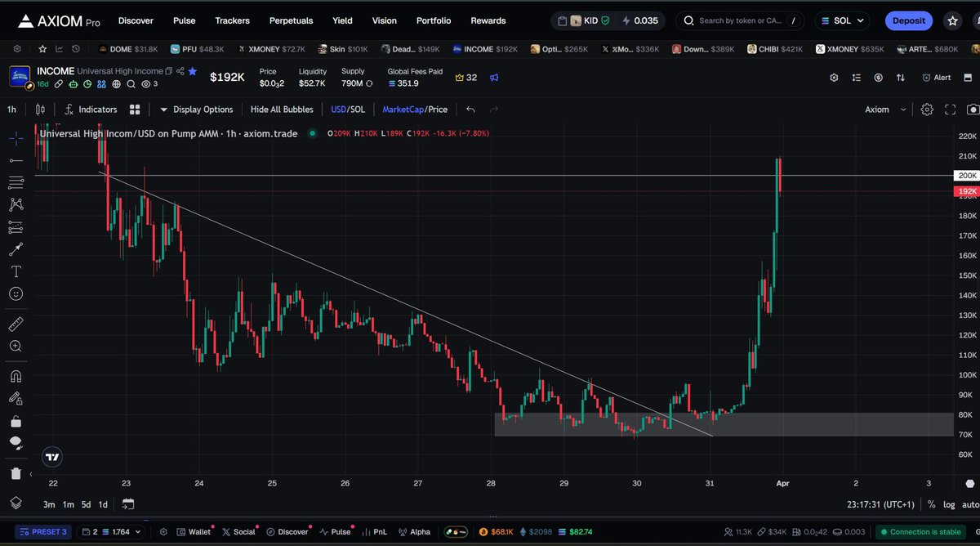Open the Discover tab
This screenshot has height=546, width=980.
coord(136,20)
